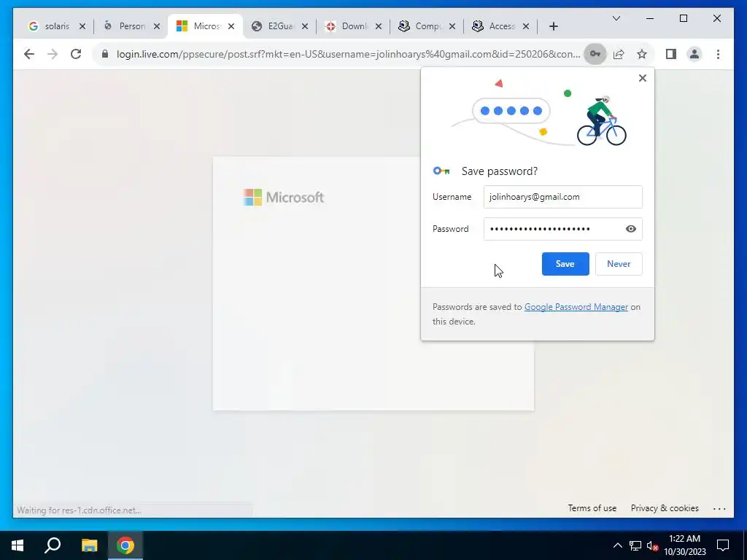This screenshot has width=747, height=560.
Task: Open the taskbar clock and date
Action: point(685,545)
